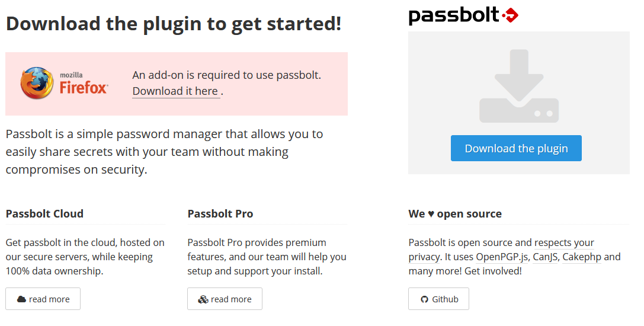Click the 'We ♥ open source' heading

455,213
